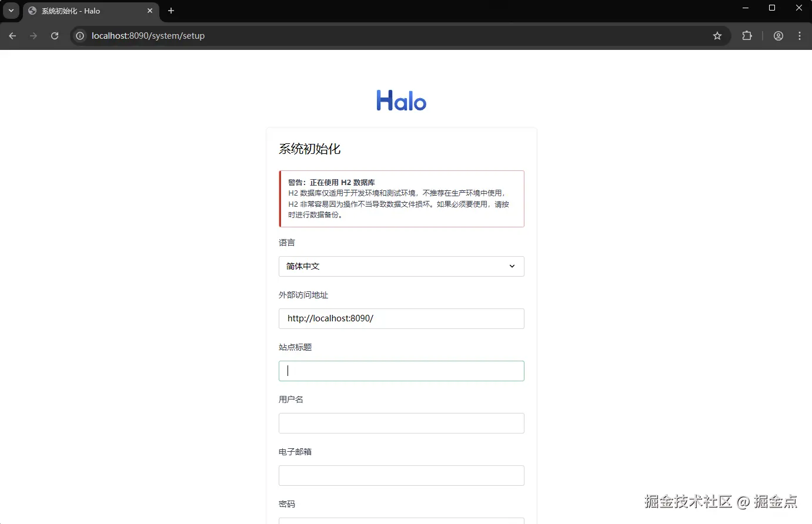Viewport: 812px width, 524px height.
Task: Click the 外部访问地址 label
Action: point(303,295)
